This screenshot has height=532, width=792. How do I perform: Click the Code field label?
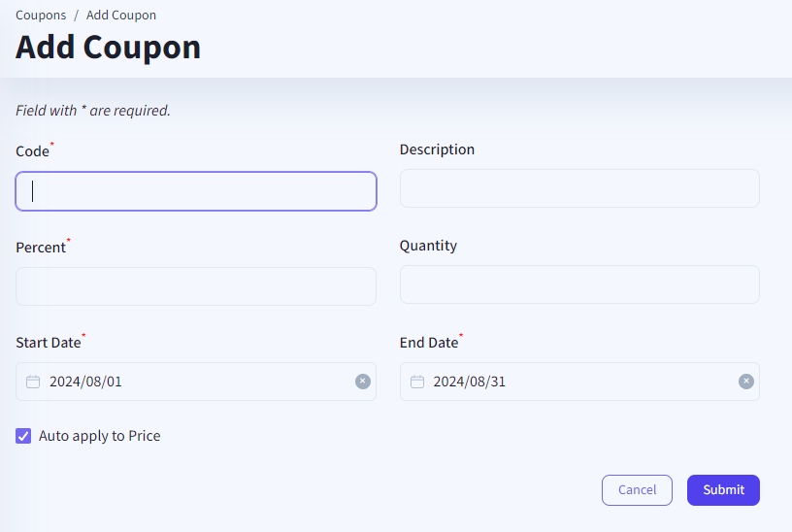tap(32, 151)
